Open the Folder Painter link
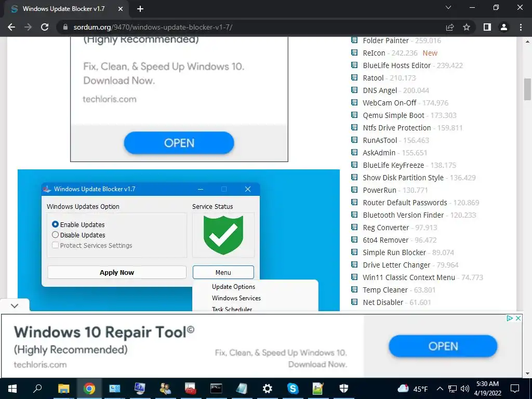 coord(386,41)
